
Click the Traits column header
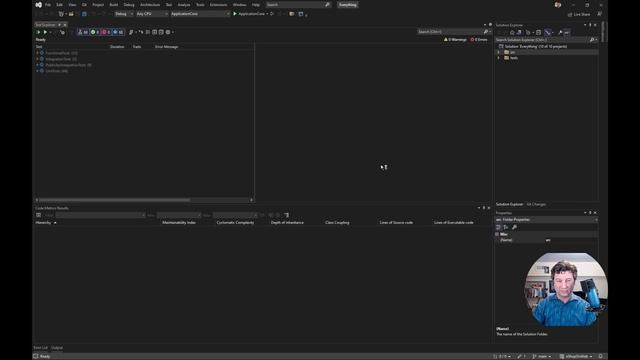(137, 47)
